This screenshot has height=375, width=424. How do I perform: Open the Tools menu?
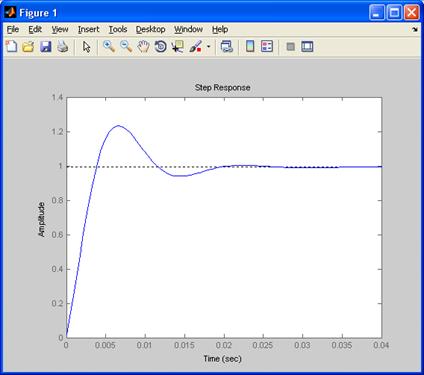tap(118, 29)
